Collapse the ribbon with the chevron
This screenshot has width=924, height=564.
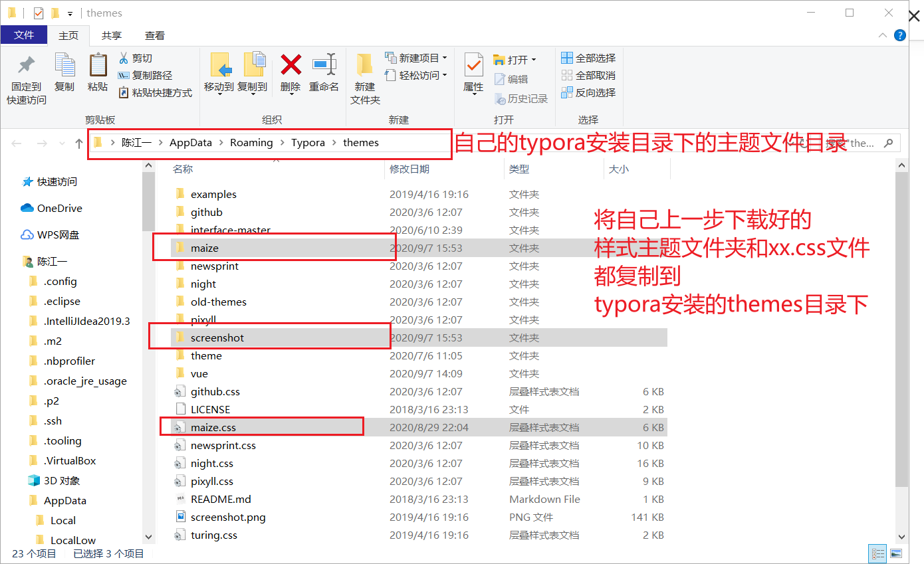point(882,35)
